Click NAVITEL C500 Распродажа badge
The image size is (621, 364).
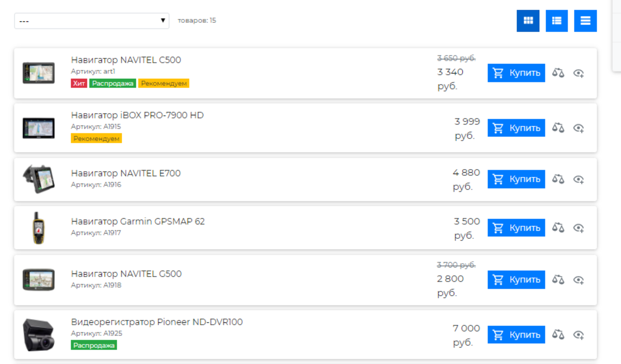tap(113, 83)
